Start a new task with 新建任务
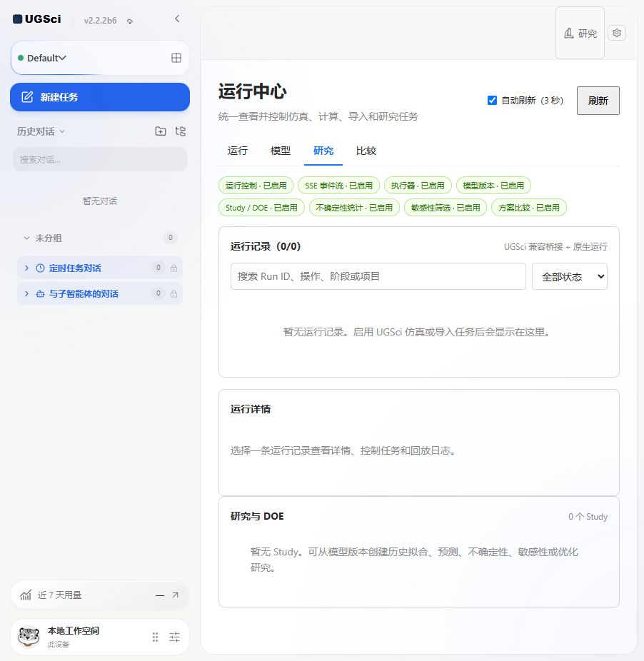This screenshot has height=661, width=644. click(x=100, y=97)
